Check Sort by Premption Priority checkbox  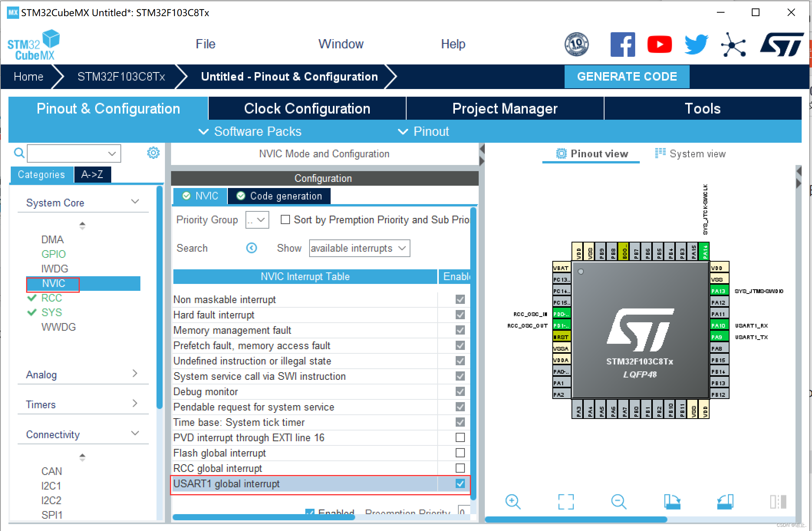[285, 219]
